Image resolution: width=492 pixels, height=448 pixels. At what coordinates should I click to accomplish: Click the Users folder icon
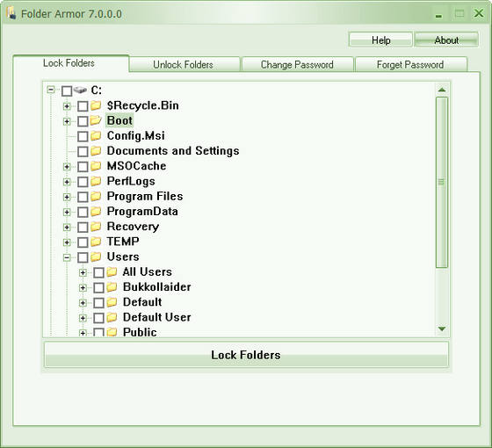pos(96,257)
